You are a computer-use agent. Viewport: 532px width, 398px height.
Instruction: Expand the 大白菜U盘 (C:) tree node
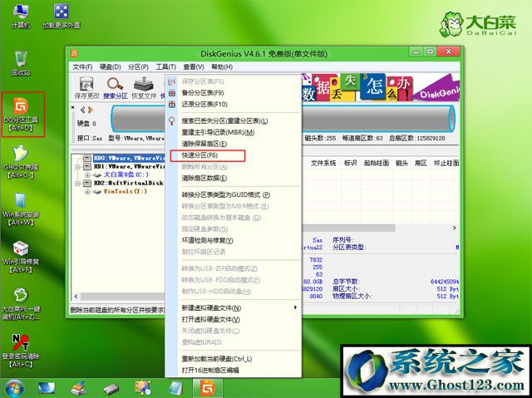tap(87, 175)
